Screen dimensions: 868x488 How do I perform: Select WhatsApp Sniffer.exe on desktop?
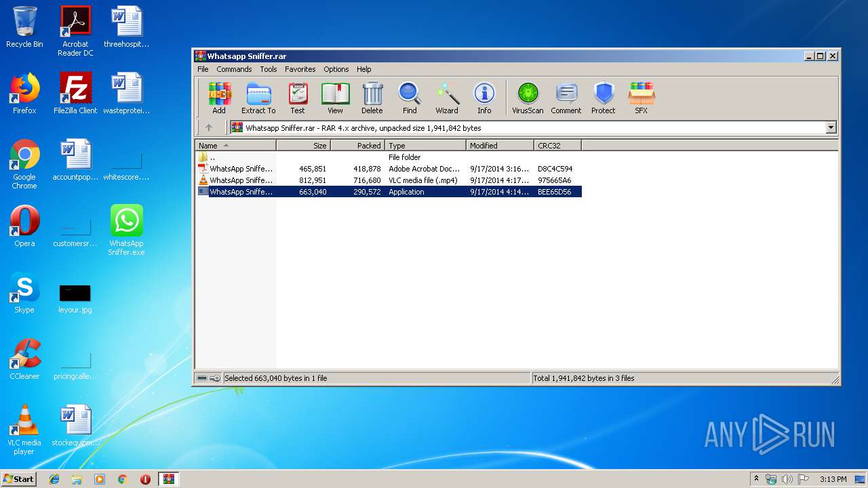[x=127, y=230]
